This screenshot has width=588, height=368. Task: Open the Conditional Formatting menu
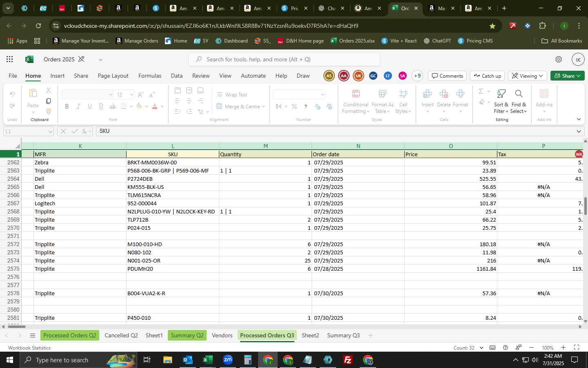[356, 102]
